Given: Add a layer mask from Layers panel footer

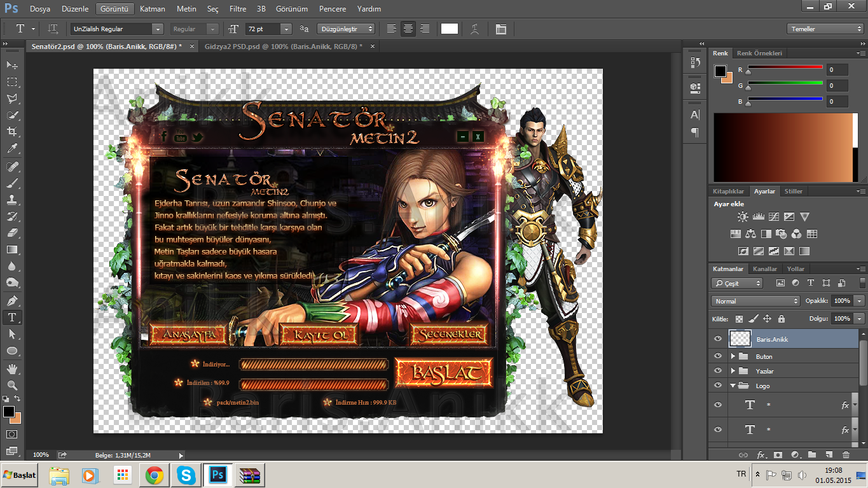Looking at the screenshot, I should (778, 455).
